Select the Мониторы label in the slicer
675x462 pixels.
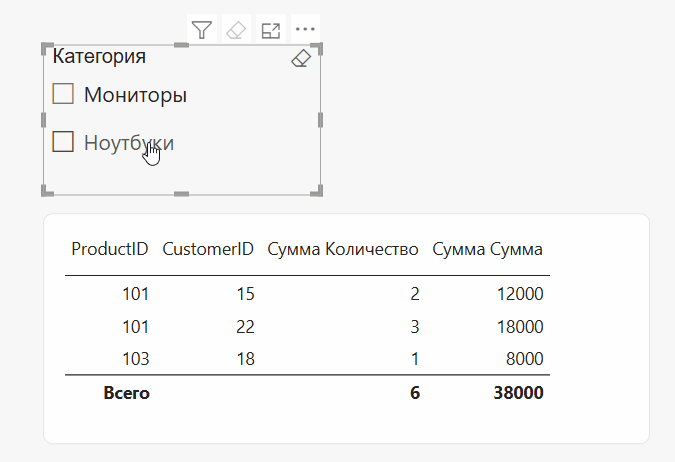coord(135,95)
